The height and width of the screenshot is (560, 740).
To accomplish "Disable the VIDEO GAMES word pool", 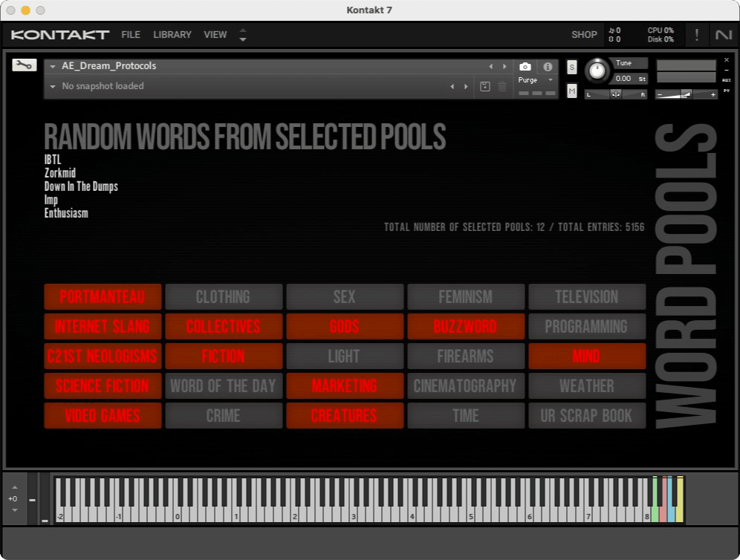I will 103,416.
